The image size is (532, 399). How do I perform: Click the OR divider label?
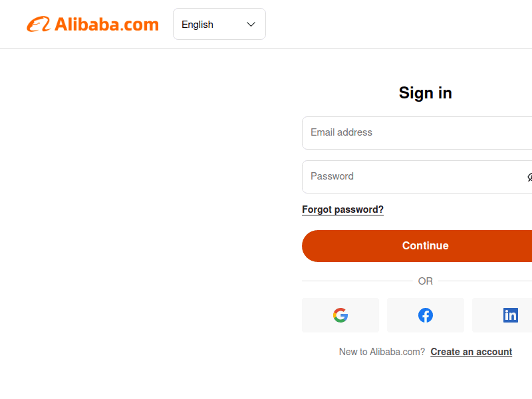425,281
